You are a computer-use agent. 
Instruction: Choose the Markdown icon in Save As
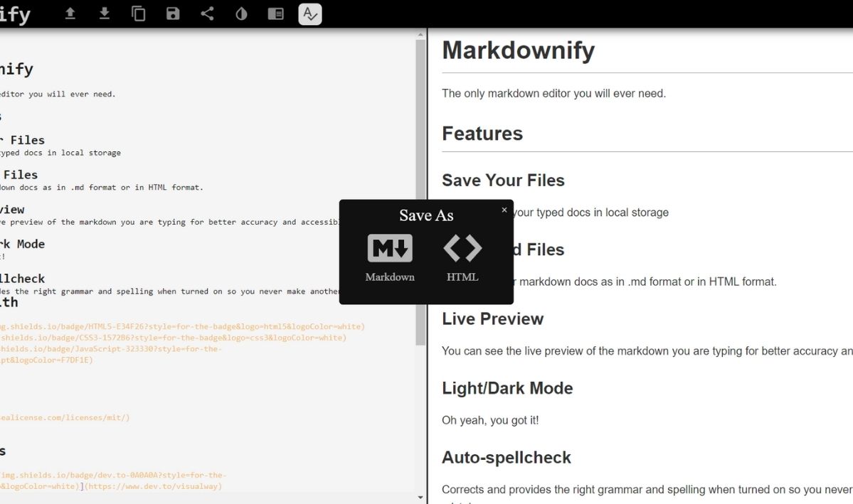point(390,249)
